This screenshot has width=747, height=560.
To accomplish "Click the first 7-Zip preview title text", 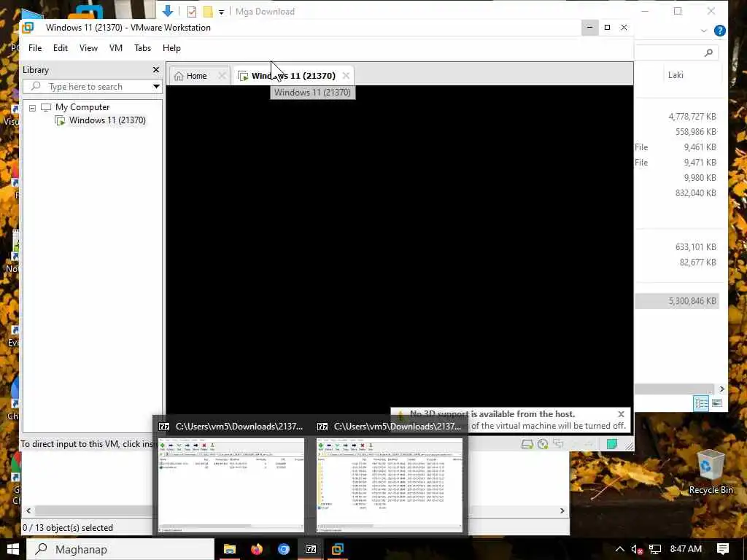I will pos(239,427).
